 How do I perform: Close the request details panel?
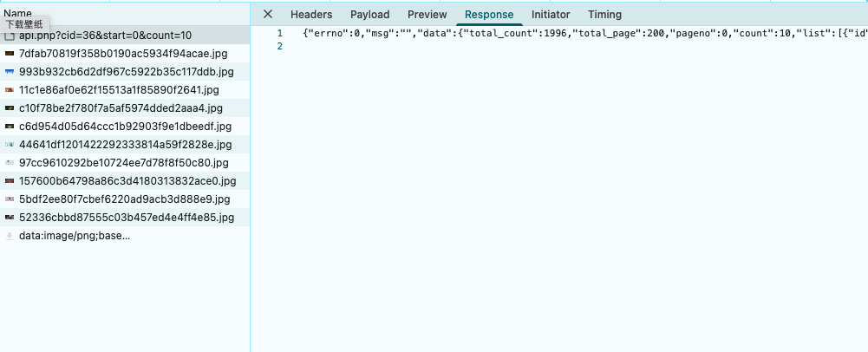point(268,14)
